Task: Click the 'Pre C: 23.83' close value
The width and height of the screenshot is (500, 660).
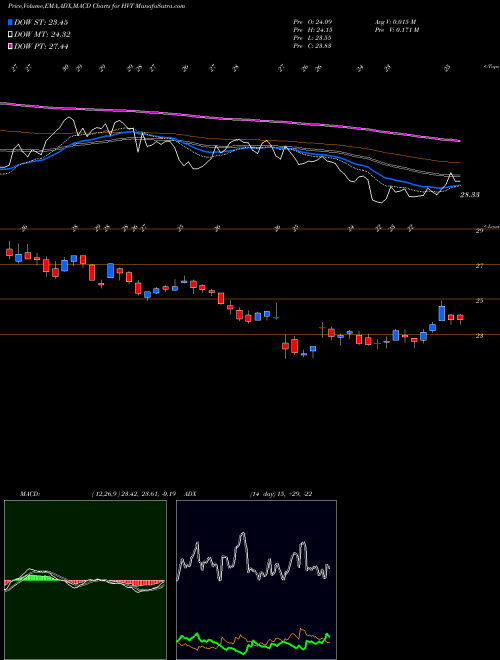Action: coord(313,45)
